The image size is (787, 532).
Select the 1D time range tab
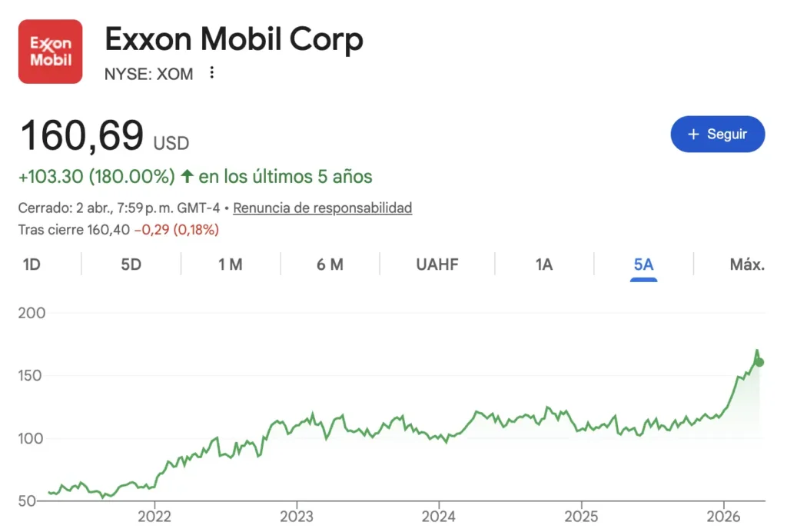(x=32, y=264)
